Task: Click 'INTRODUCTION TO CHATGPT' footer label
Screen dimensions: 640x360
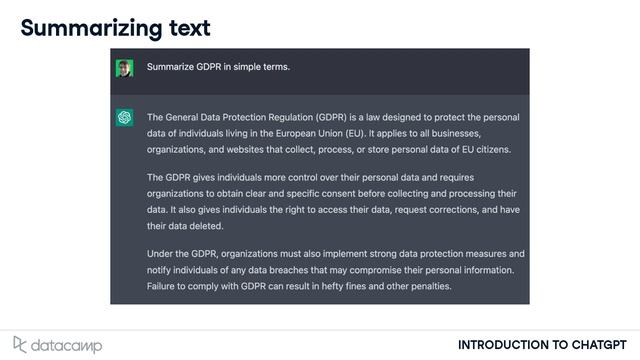Action: pyautogui.click(x=542, y=345)
